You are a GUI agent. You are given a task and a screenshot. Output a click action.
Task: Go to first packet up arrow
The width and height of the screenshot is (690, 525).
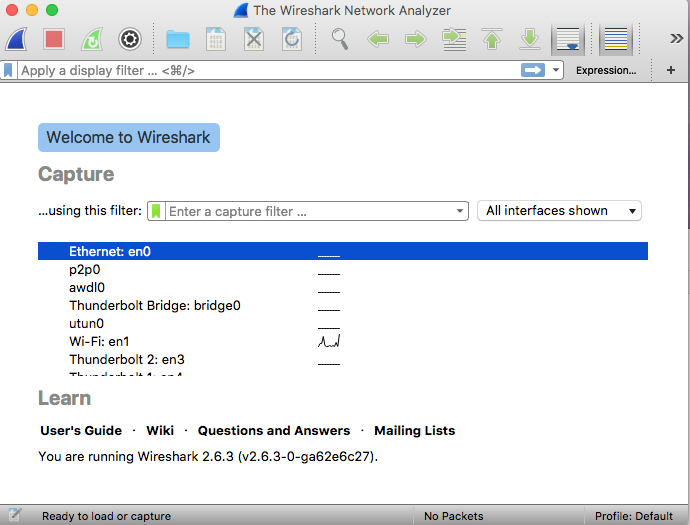tap(492, 39)
